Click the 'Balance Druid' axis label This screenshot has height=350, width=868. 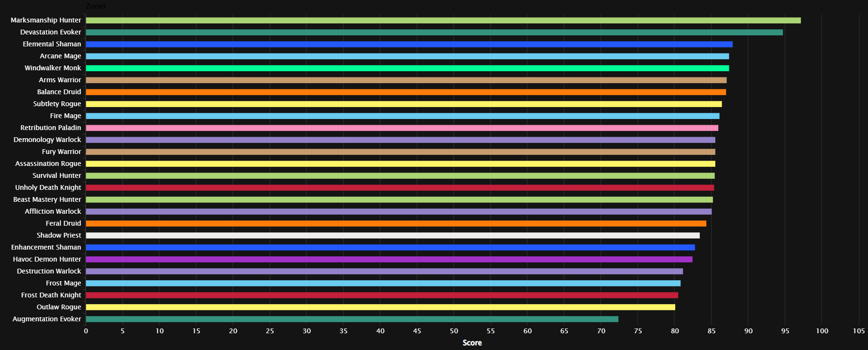coord(59,92)
